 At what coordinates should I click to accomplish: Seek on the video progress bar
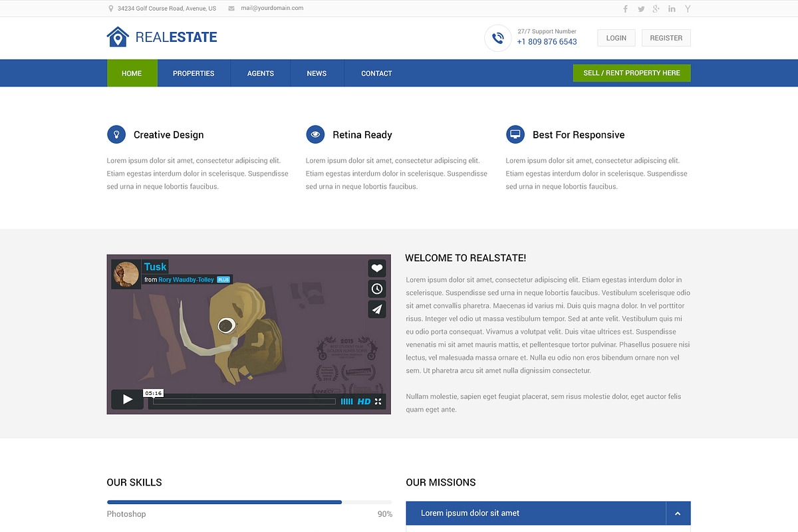pyautogui.click(x=245, y=402)
